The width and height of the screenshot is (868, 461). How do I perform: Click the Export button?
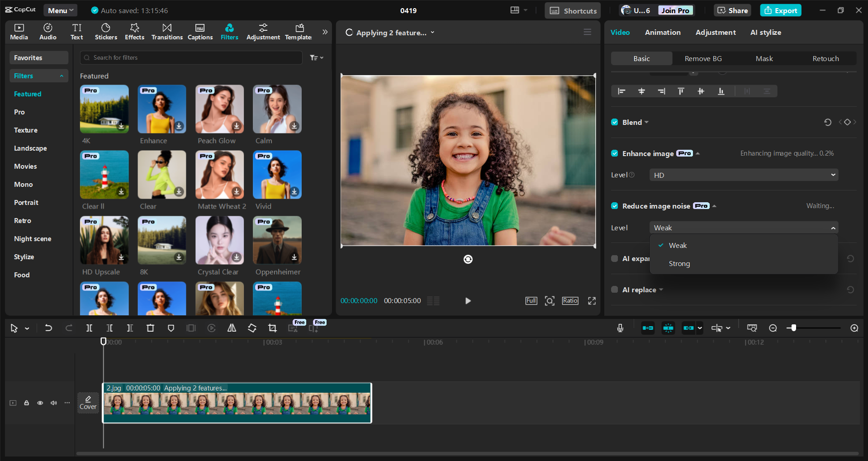click(780, 10)
